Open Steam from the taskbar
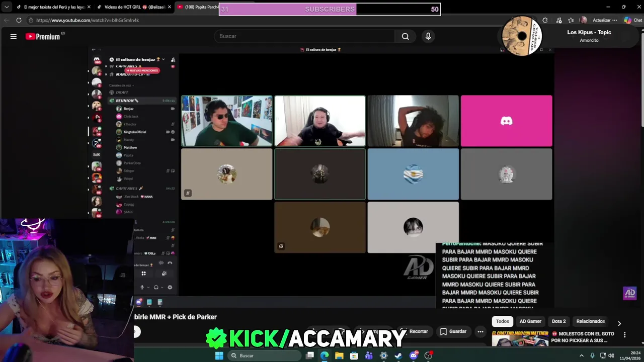 (398, 355)
